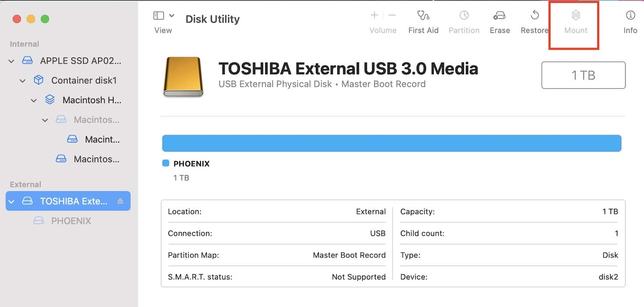Collapse Container disk1 in sidebar
This screenshot has width=644, height=307.
(23, 81)
